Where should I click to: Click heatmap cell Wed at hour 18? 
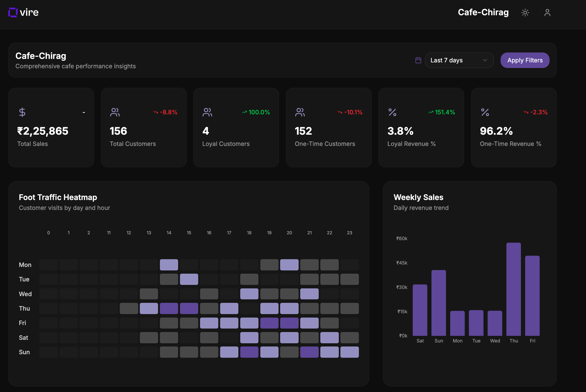click(249, 294)
